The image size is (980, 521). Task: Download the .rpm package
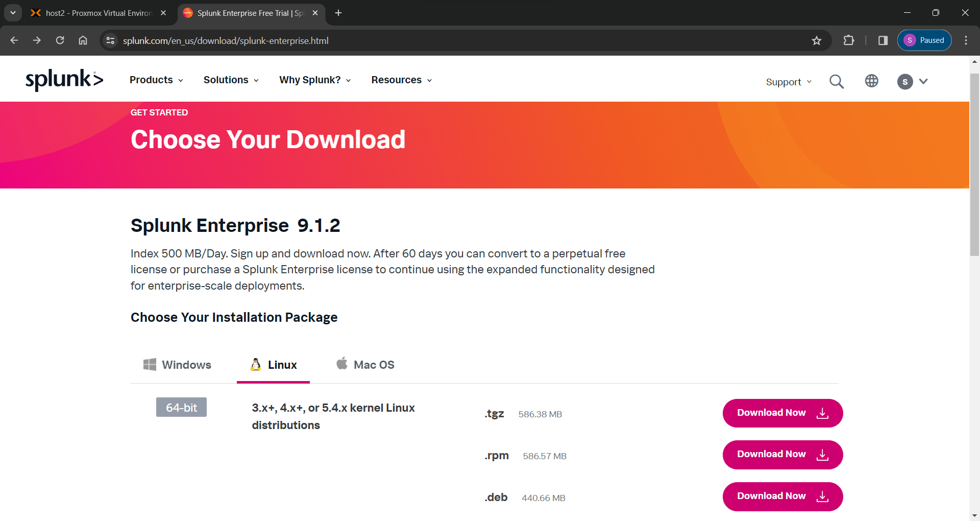(x=782, y=455)
